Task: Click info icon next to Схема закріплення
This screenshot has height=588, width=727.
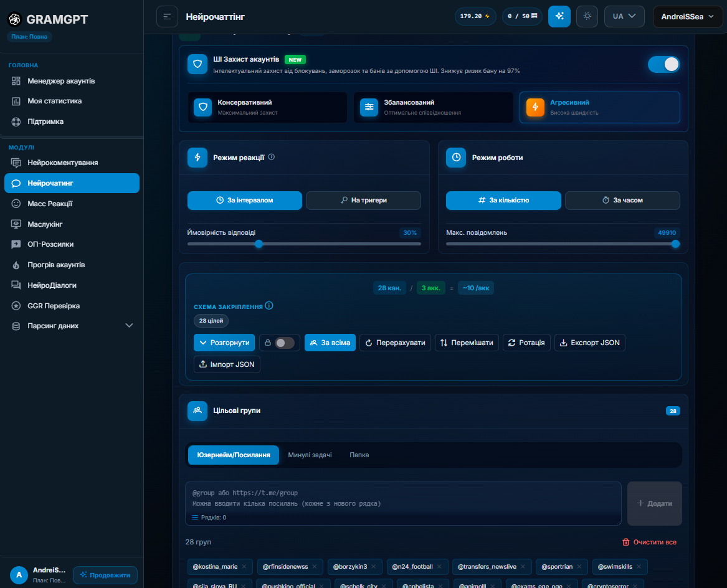Action: (269, 306)
